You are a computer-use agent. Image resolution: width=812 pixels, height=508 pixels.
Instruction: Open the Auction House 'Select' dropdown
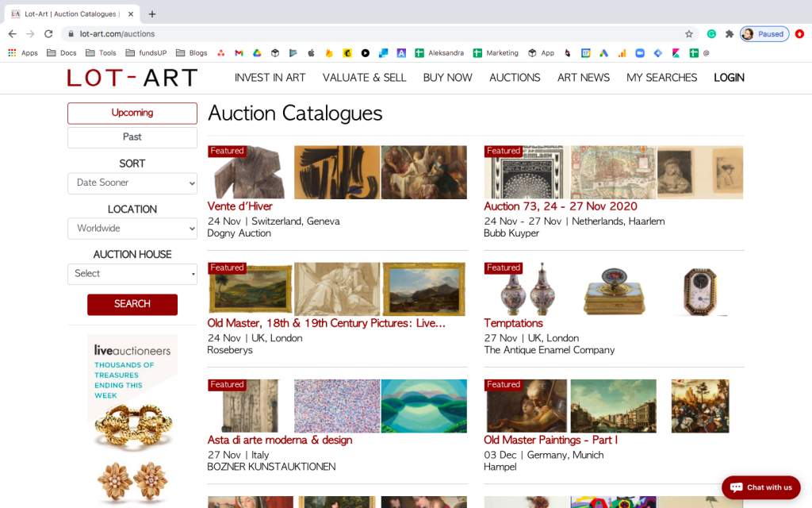(x=132, y=274)
